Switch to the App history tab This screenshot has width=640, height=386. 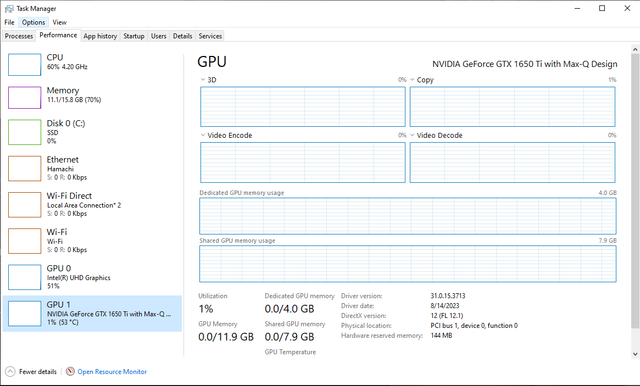click(100, 36)
